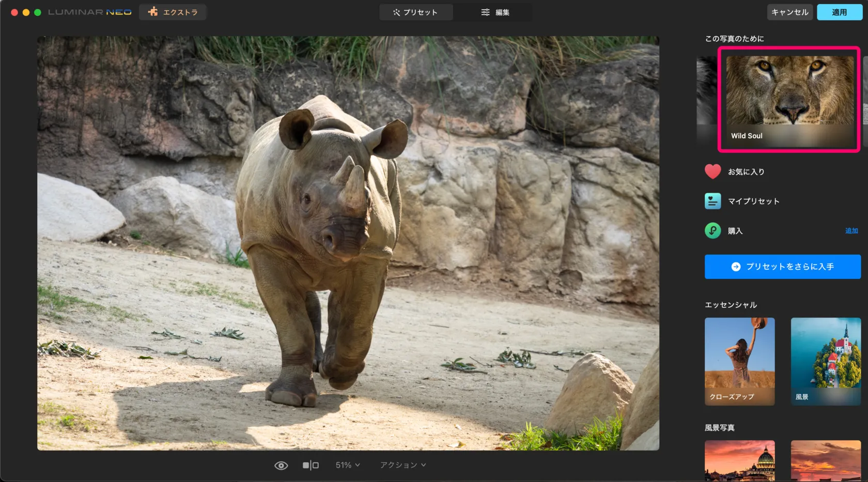Open マイプリセット via its teal icon
This screenshot has height=482, width=868.
(712, 201)
